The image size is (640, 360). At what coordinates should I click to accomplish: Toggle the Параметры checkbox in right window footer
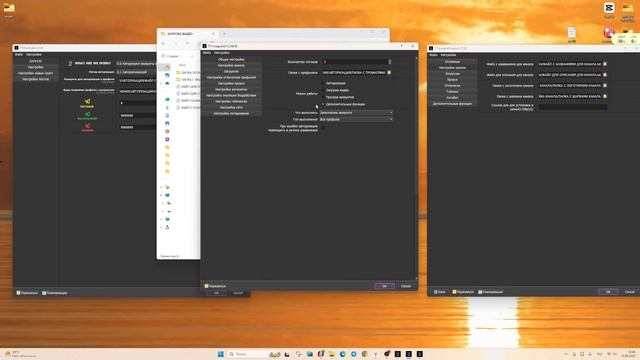point(463,292)
